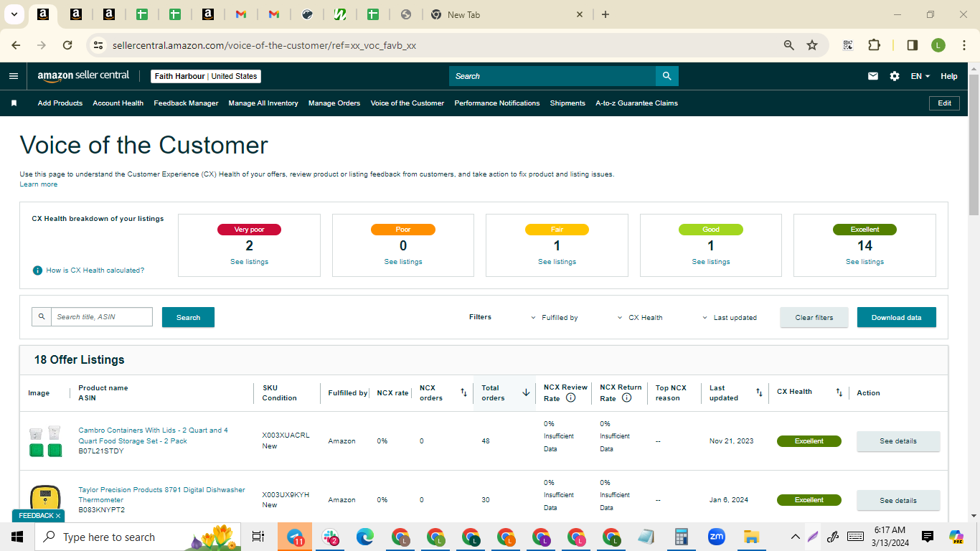The image size is (980, 551).
Task: Open File Explorer from the taskbar
Action: click(x=751, y=537)
